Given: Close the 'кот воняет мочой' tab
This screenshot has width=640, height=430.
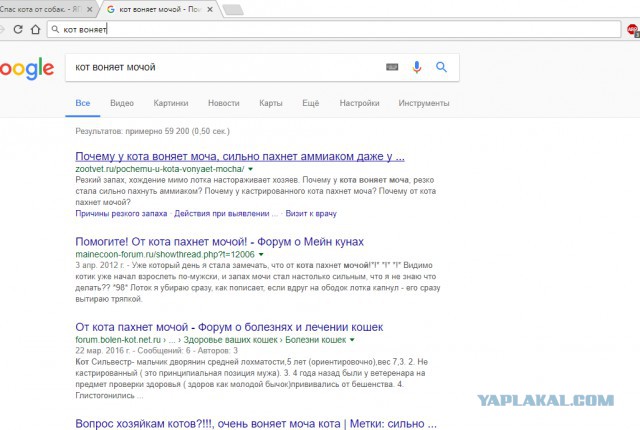Looking at the screenshot, I should [210, 9].
